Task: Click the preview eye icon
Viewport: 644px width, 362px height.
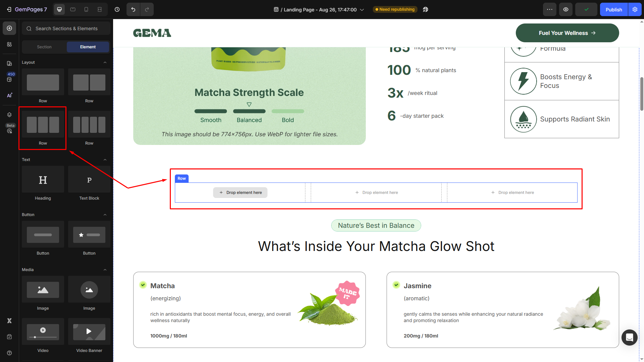Action: coord(566,9)
